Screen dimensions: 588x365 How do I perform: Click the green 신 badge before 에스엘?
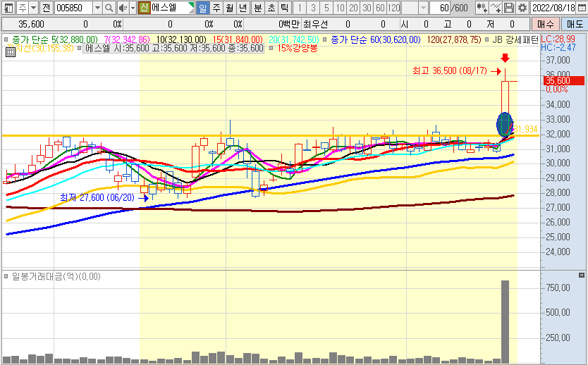(x=144, y=8)
